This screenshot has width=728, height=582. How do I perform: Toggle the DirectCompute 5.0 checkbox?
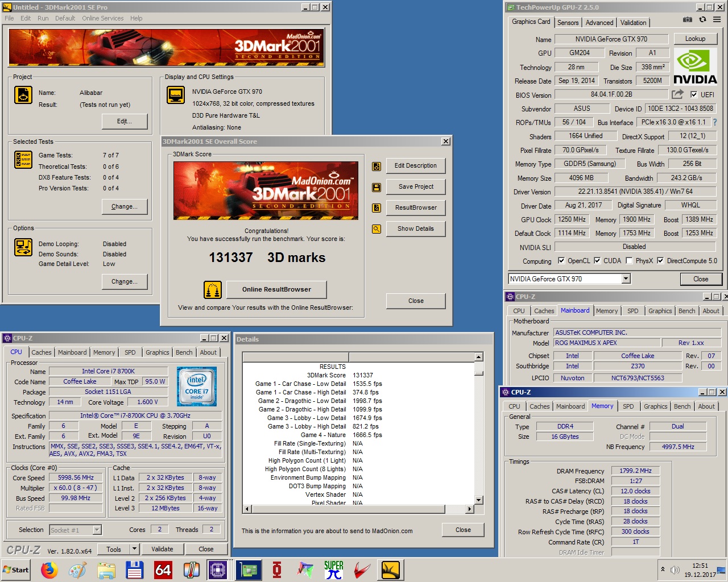[660, 261]
